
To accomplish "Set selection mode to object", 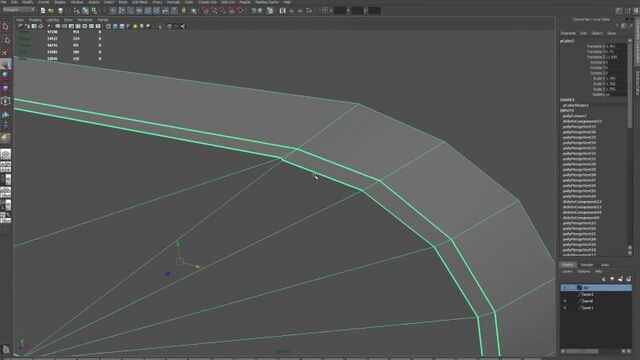I will click(86, 11).
